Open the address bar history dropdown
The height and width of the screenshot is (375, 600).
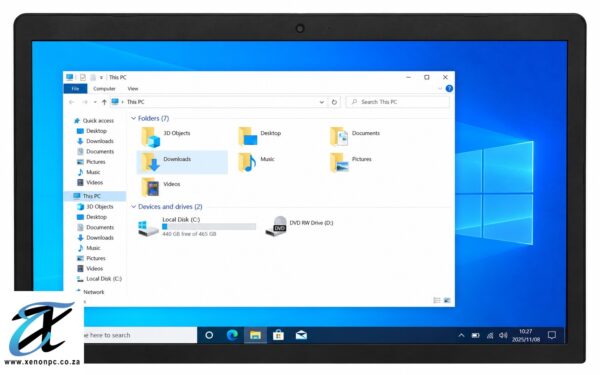pyautogui.click(x=321, y=102)
